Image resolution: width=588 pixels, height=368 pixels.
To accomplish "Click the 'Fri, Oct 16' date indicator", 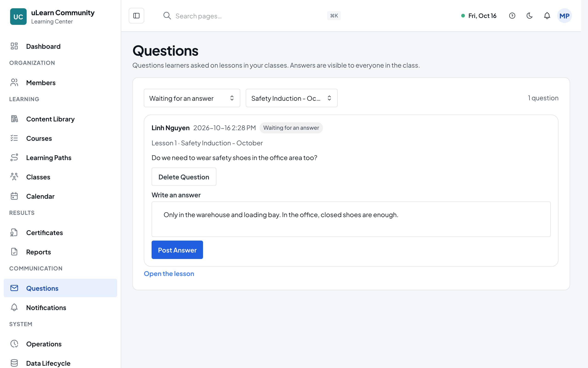I will (479, 16).
